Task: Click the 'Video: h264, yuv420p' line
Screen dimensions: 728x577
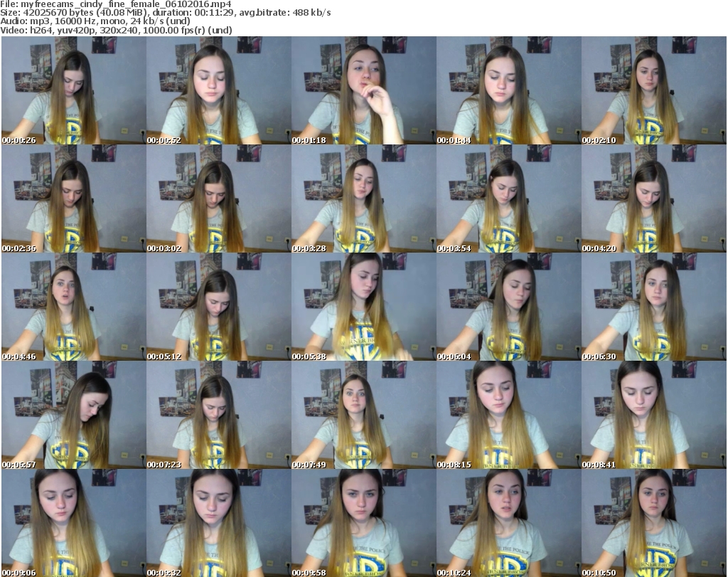Action: 116,30
